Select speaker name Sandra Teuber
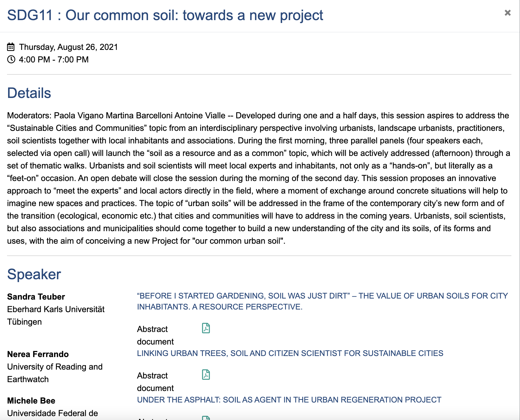 coord(36,297)
